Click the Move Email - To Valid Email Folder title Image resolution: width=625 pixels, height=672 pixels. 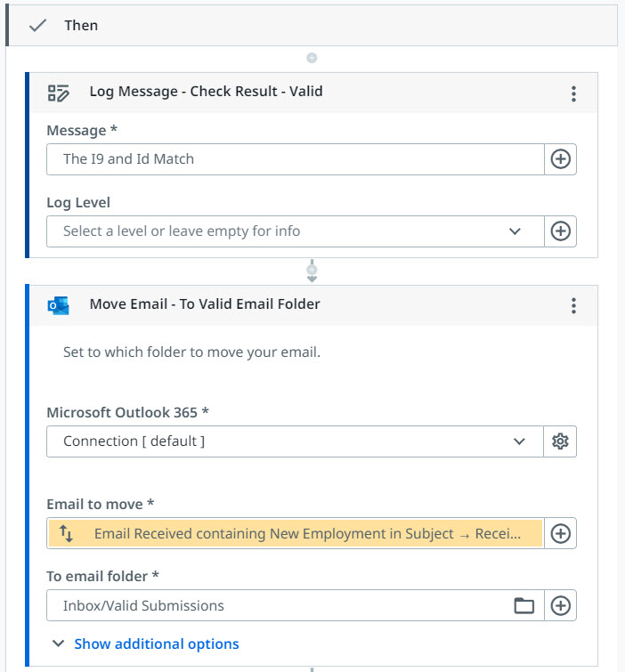click(x=205, y=304)
